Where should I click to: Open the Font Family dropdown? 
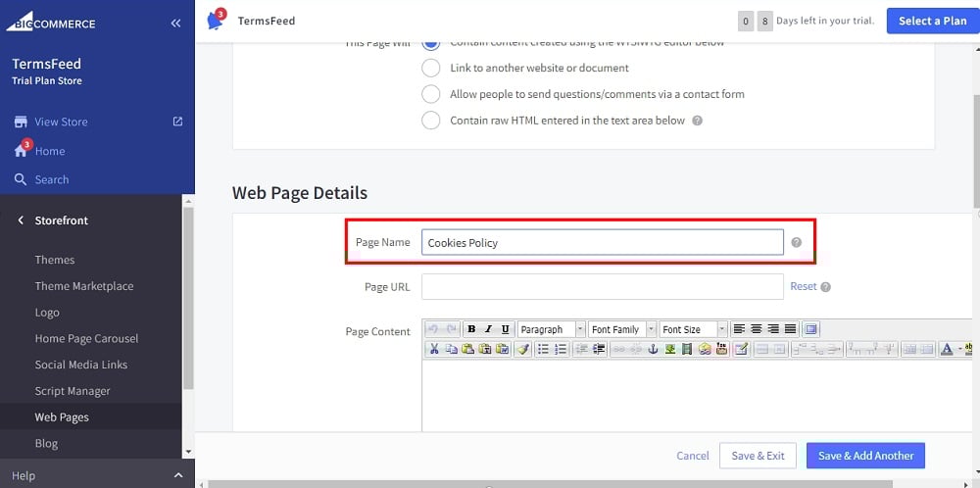click(x=622, y=329)
